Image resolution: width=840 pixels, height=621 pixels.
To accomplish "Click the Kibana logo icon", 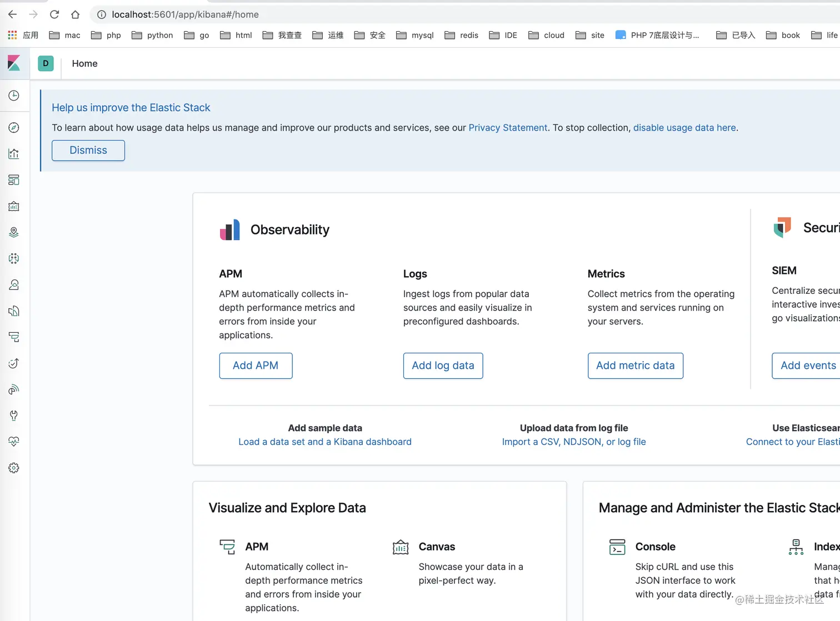I will (x=14, y=63).
